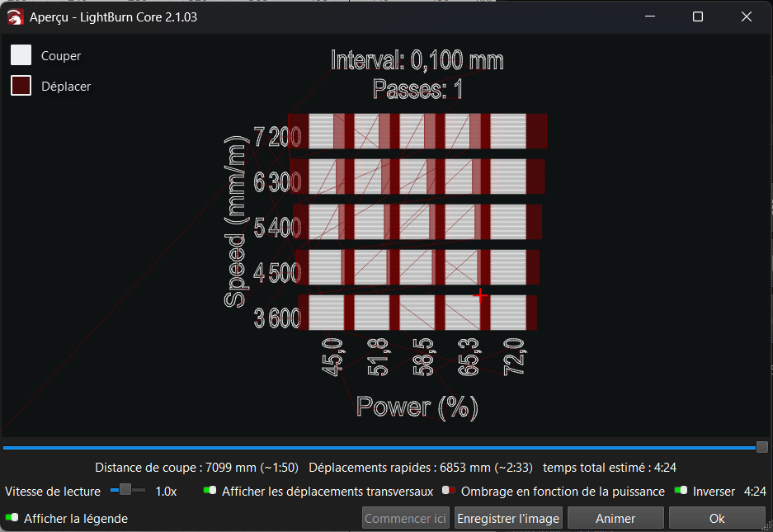
Task: Click the 'Déplacements rapides : 6853 mm' text
Action: point(400,468)
